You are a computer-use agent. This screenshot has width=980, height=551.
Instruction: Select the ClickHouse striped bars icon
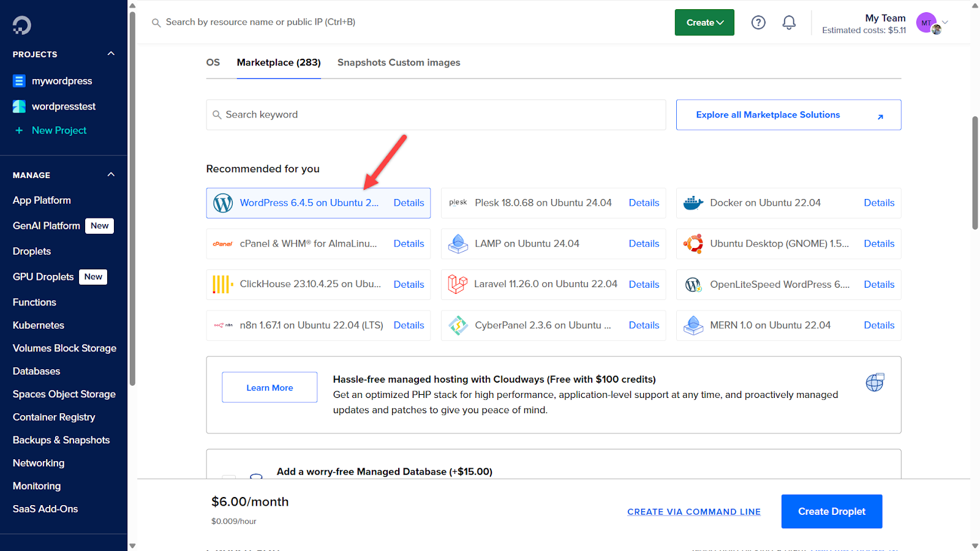[x=222, y=284]
